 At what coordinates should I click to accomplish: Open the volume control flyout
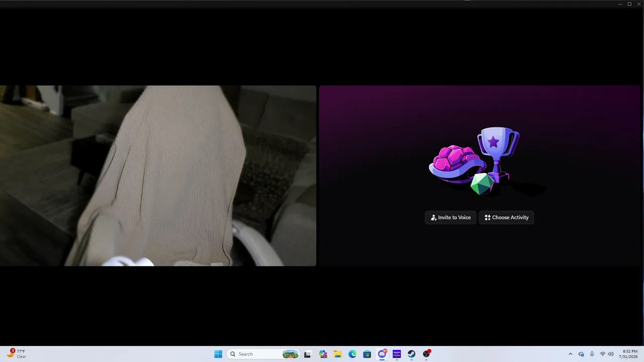pos(611,354)
